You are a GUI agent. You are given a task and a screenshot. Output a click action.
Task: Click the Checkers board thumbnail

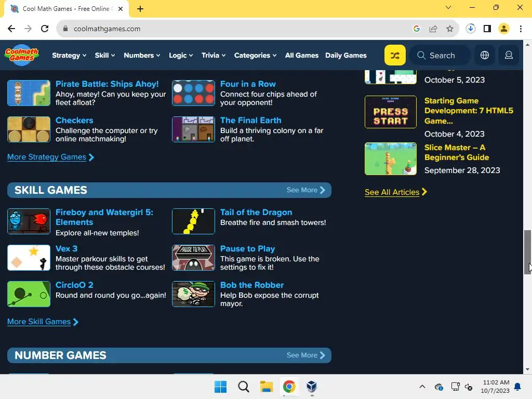(x=29, y=129)
